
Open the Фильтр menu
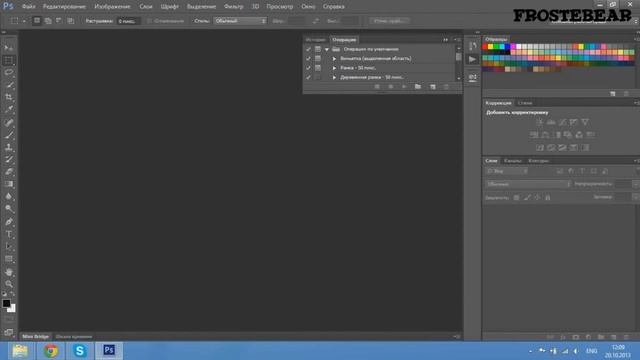(x=233, y=7)
